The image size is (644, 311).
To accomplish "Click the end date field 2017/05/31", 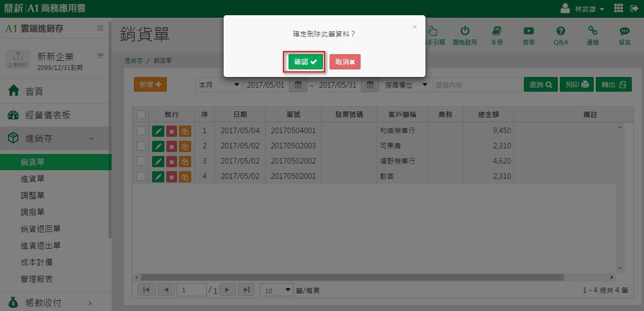I will coord(339,85).
